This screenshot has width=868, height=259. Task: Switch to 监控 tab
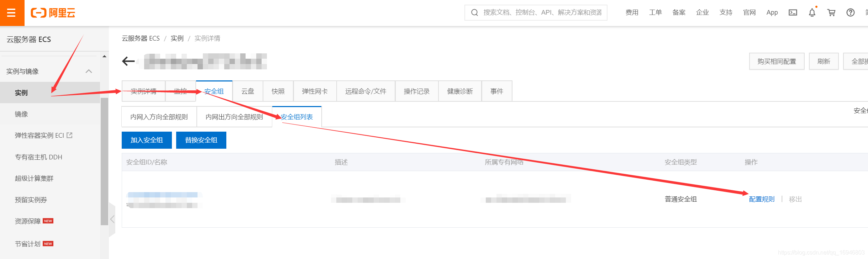click(x=180, y=91)
